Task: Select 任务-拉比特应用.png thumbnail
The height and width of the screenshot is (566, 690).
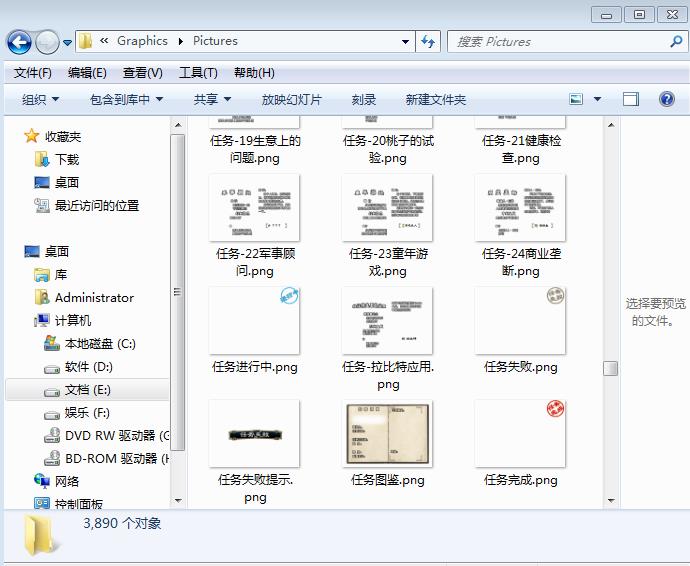Action: tap(387, 320)
